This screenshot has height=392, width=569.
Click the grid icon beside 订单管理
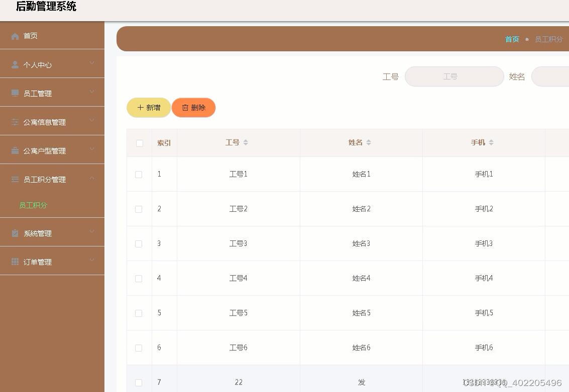click(15, 262)
